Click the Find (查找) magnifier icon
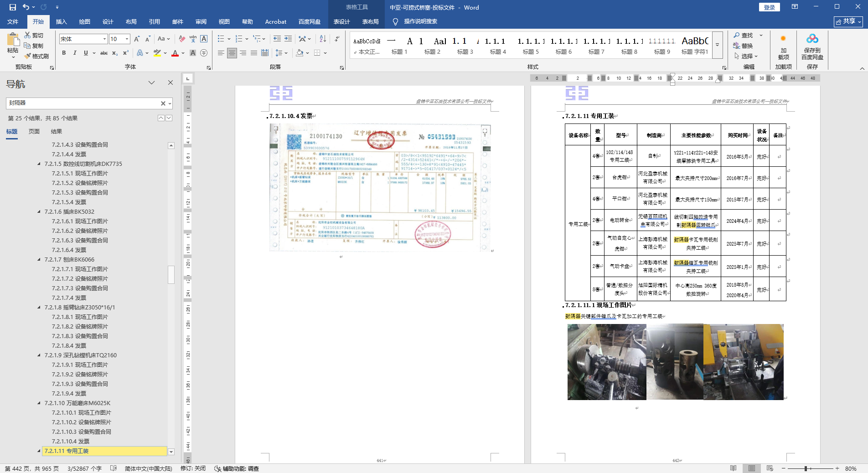Screen dimensions: 868x473 click(x=737, y=35)
